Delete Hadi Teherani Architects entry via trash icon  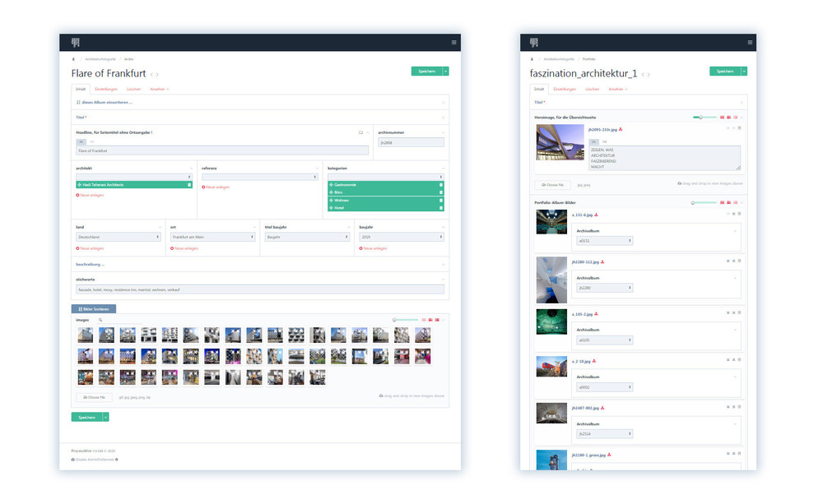189,185
